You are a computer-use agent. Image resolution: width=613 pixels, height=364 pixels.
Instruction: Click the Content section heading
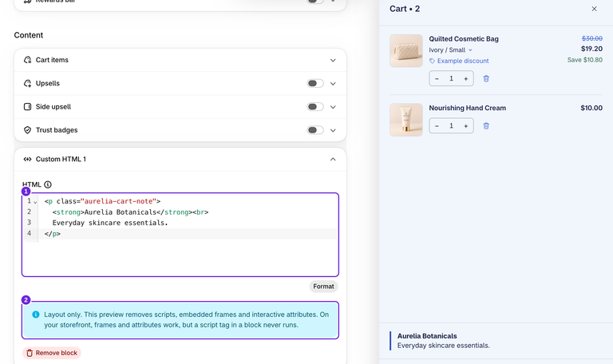tap(29, 35)
